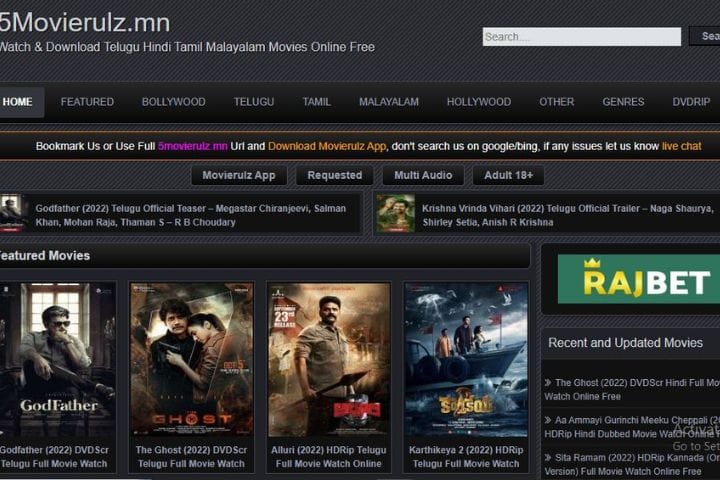The width and height of the screenshot is (720, 480).
Task: Open The Ghost (2022) DVDScr Telugu title
Action: tap(191, 457)
